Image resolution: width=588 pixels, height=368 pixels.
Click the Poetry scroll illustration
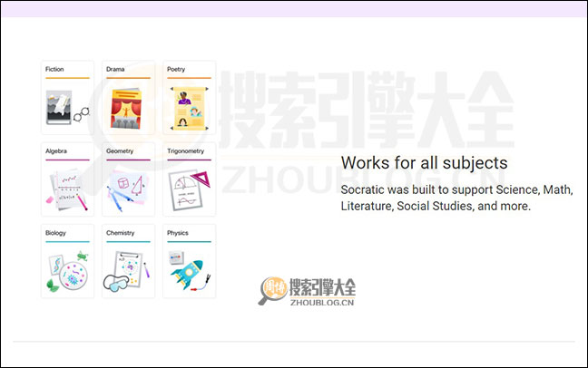coord(189,108)
